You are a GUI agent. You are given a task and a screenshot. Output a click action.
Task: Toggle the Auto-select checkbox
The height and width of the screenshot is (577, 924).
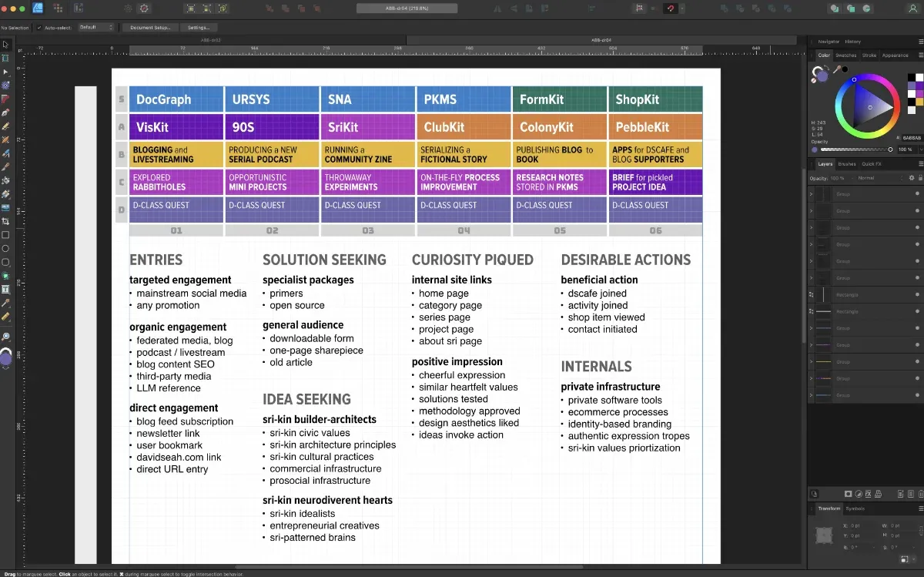coord(39,28)
